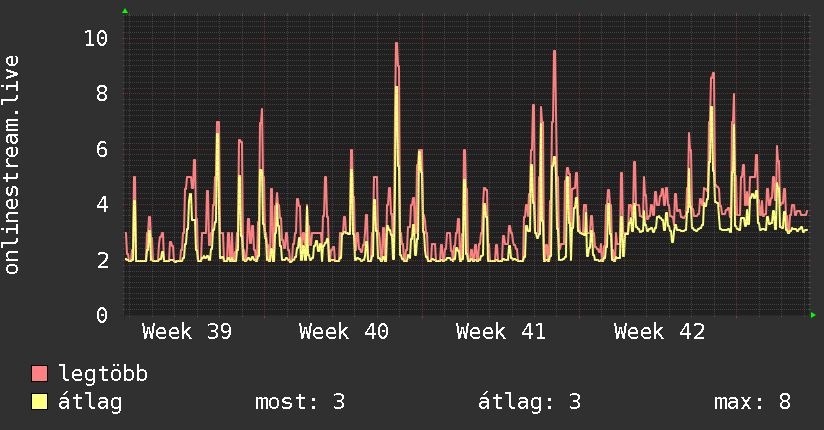Image resolution: width=824 pixels, height=430 pixels.
Task: Click the y-axis label '0'
Action: [102, 315]
